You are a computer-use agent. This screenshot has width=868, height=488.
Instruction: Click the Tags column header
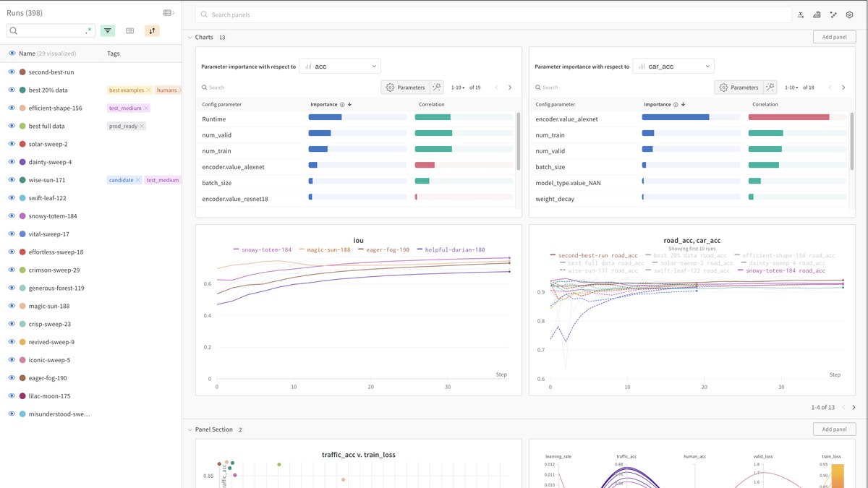[x=114, y=53]
